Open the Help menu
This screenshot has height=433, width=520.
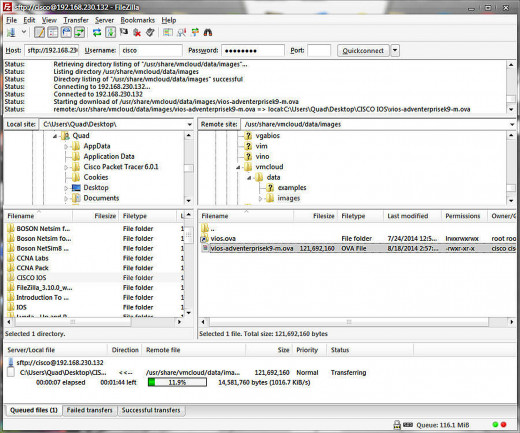click(x=169, y=20)
